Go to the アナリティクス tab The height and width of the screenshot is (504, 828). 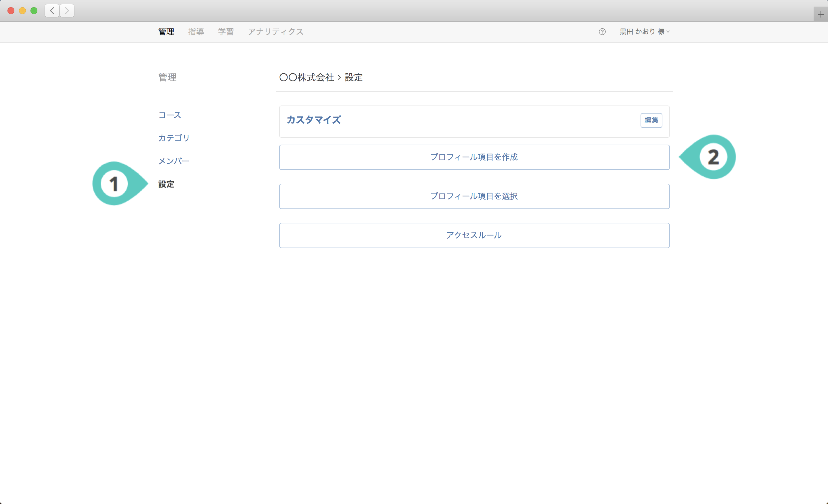tap(275, 32)
